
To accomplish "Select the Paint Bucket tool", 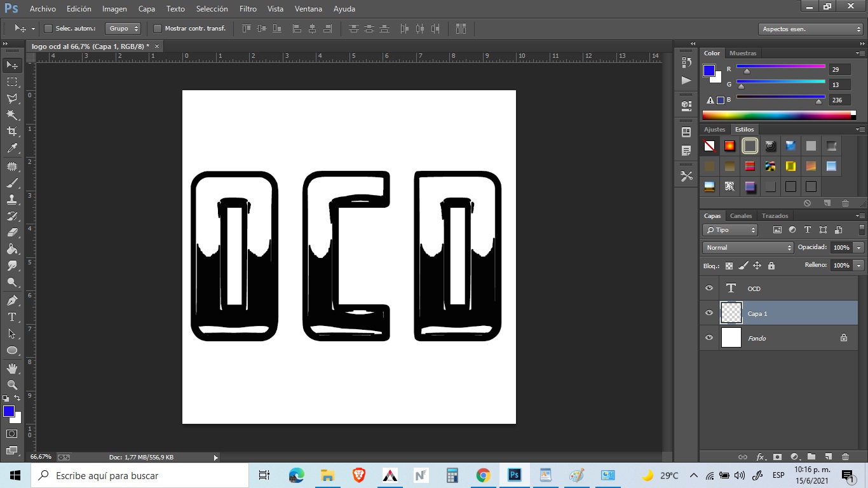I will (x=12, y=249).
